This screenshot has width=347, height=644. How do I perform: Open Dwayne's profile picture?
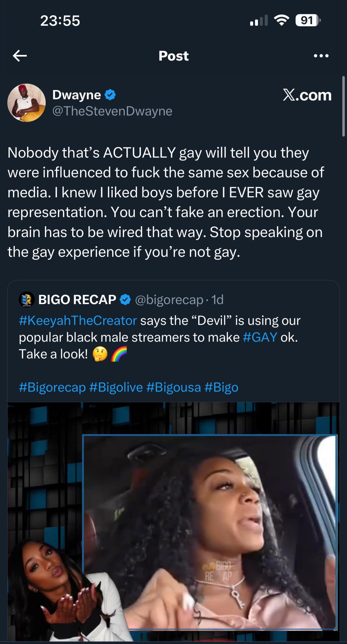[x=27, y=103]
